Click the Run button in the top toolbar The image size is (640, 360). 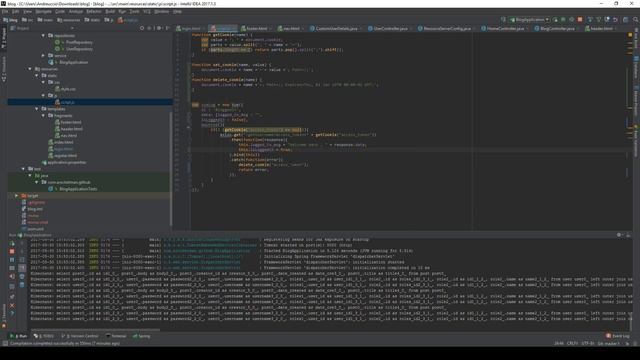point(555,20)
